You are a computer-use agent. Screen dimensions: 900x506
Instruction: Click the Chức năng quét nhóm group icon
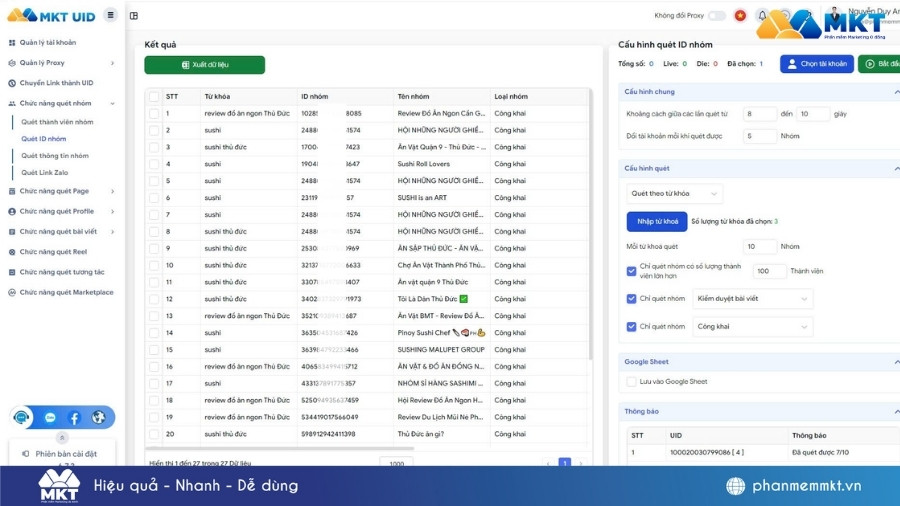(12, 104)
